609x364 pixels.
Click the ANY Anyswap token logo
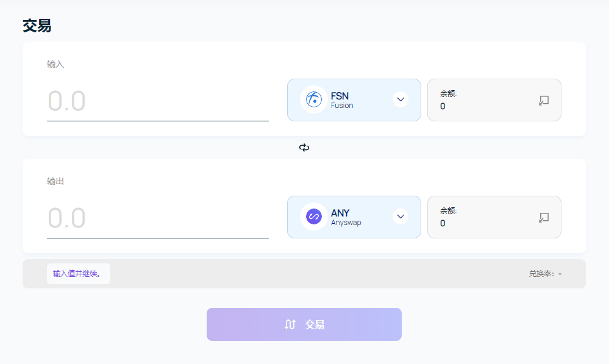click(x=313, y=216)
